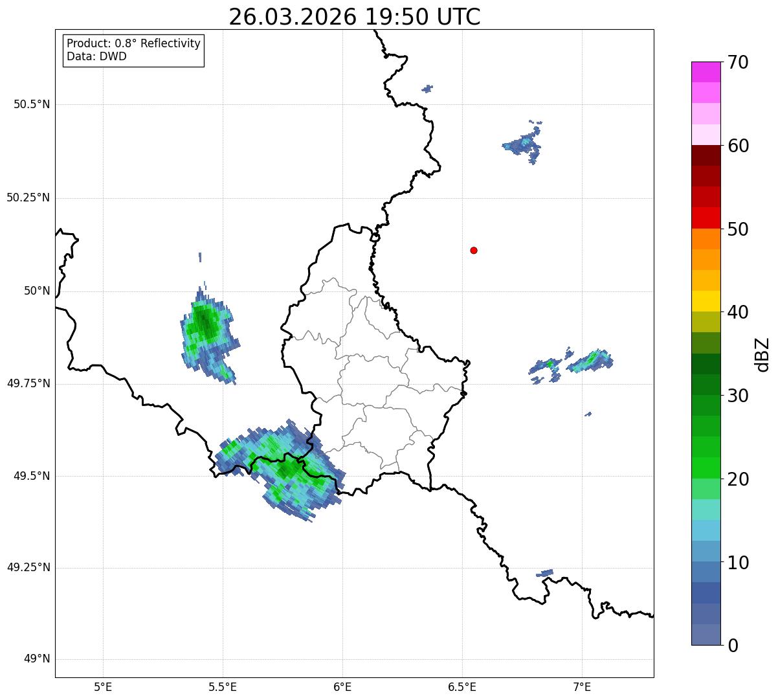Click the yellow colorbar segment above 40
Viewport: 778px width, 700px height.
click(706, 301)
